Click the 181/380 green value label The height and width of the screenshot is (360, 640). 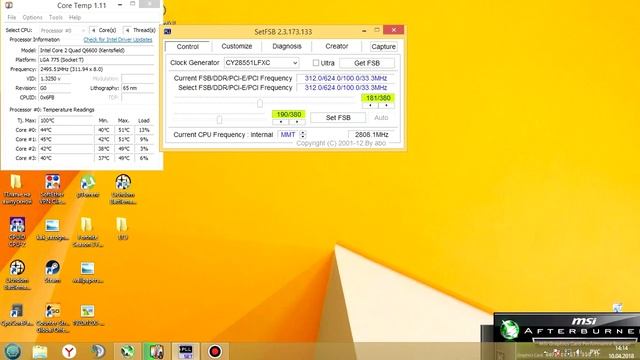pyautogui.click(x=378, y=98)
